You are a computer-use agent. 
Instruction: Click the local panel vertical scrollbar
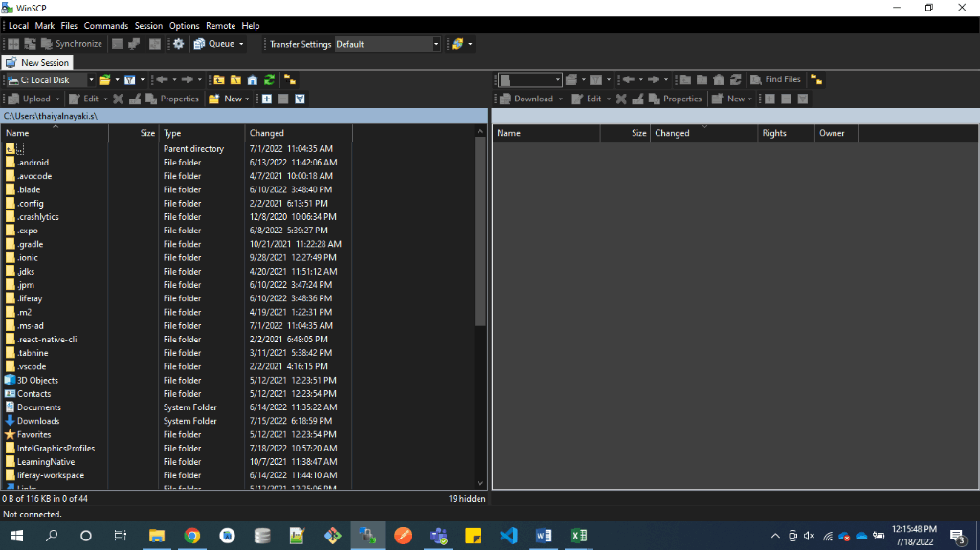tap(480, 231)
